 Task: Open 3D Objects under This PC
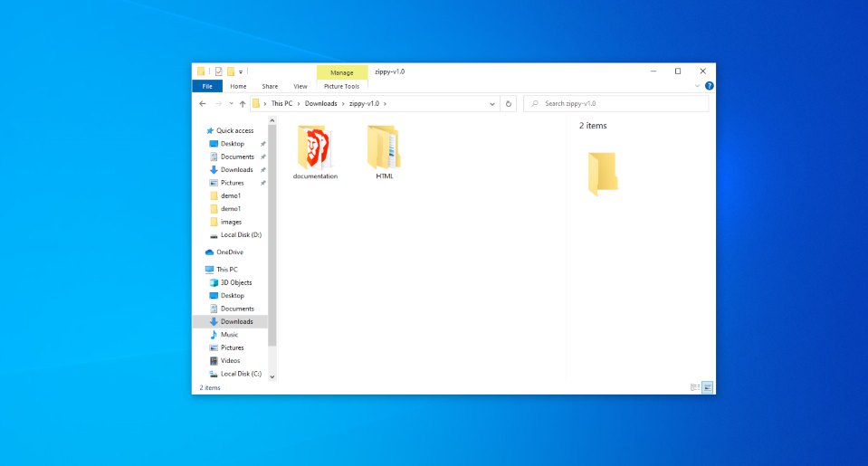click(236, 282)
